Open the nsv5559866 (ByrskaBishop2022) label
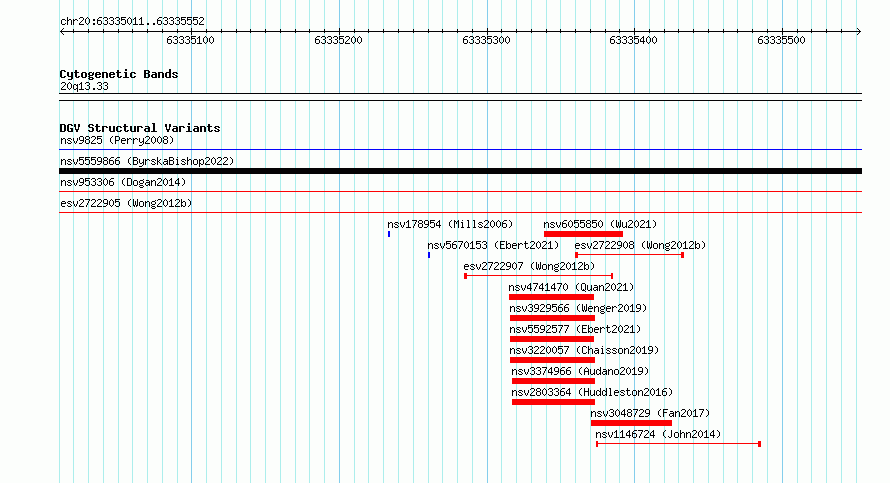The image size is (890, 483). click(x=147, y=161)
